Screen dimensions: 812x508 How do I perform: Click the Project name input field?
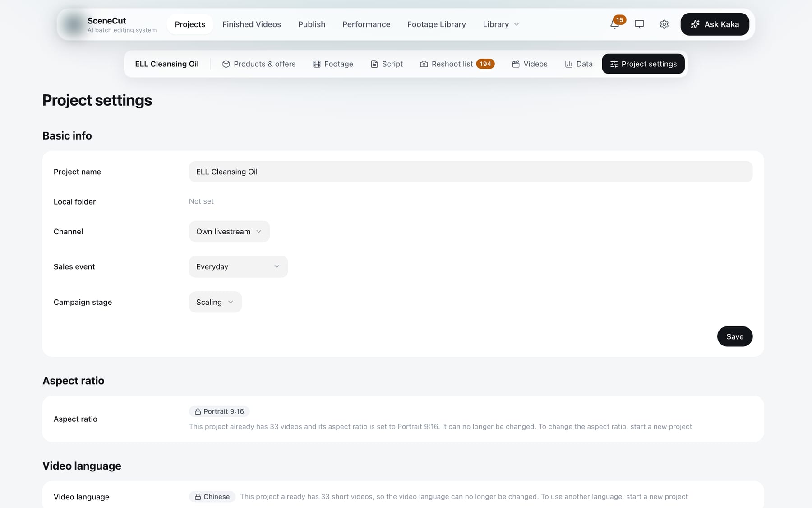[471, 172]
